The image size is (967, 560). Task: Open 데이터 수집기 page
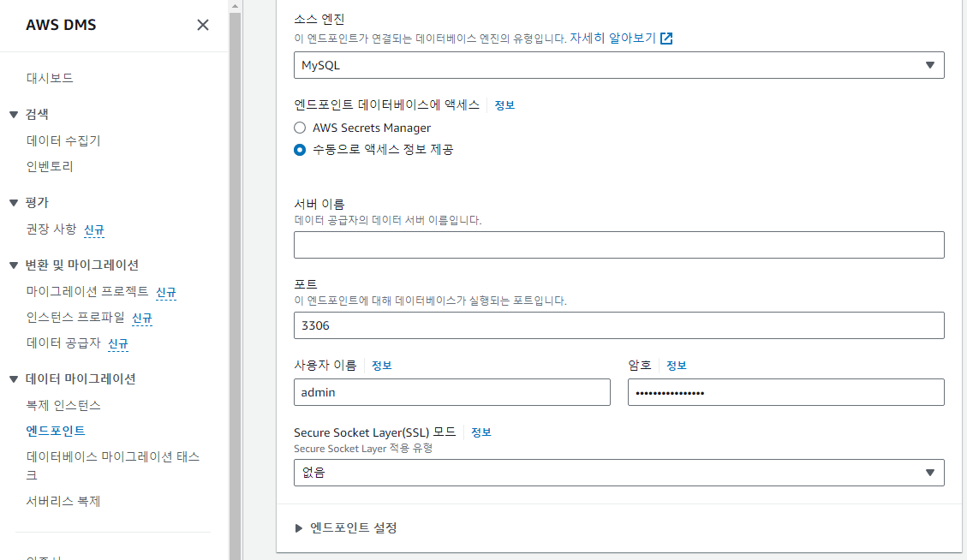tap(63, 140)
